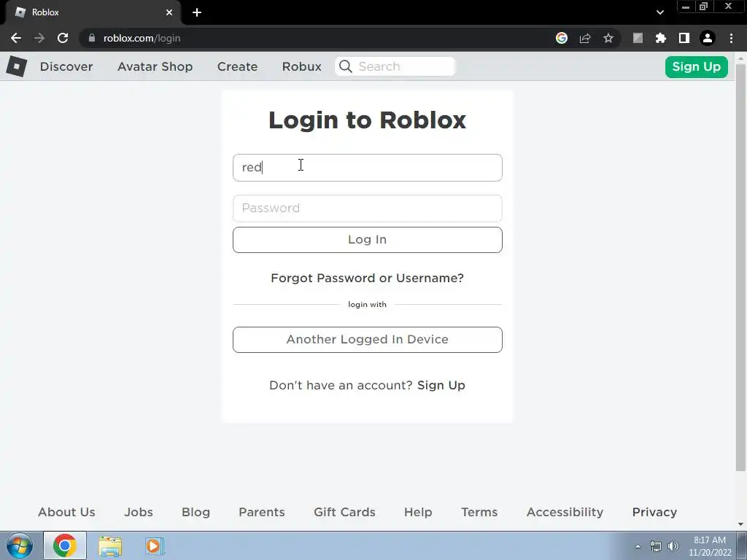Open Accessibility footer link
This screenshot has height=560, width=747.
tap(565, 512)
